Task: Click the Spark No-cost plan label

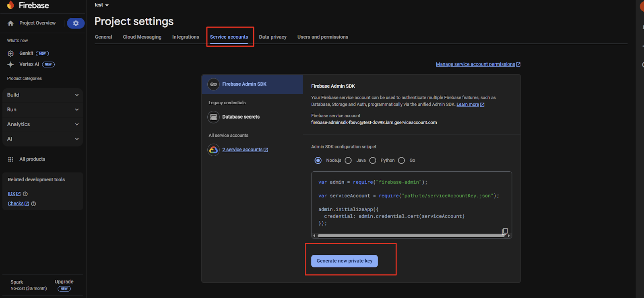Action: (x=29, y=285)
